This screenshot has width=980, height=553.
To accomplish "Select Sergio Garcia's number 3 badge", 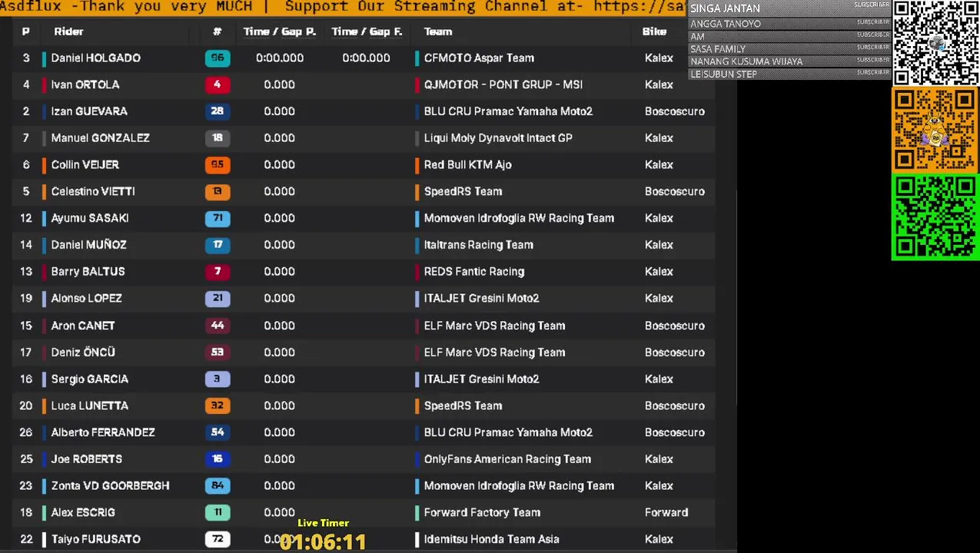I will coord(218,379).
